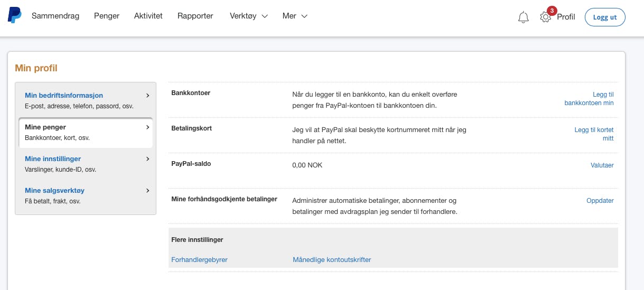Click Oppdater for forhåndsgodkjente betalinger
Viewport: 644px width, 290px height.
tap(600, 201)
